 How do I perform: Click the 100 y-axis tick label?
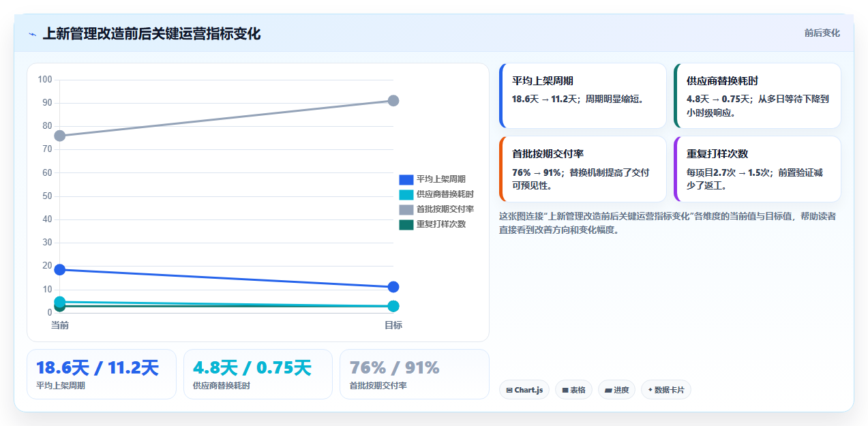point(45,80)
